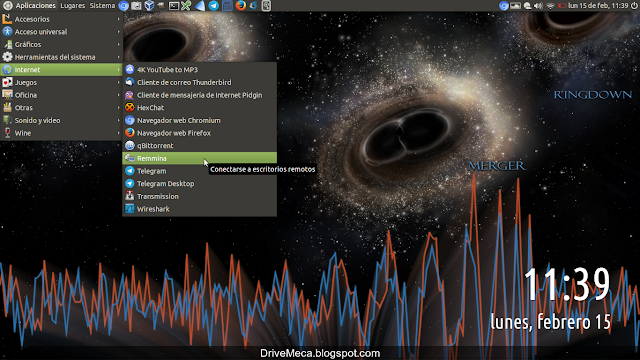
Task: Open the panel clock reading lun 15 de feb
Action: [598, 6]
